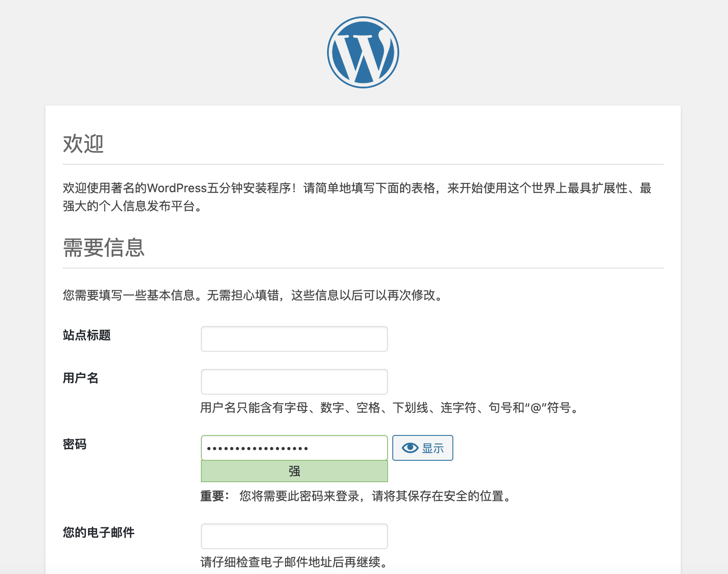Click the green 强 password strength indicator
The image size is (728, 574).
294,471
